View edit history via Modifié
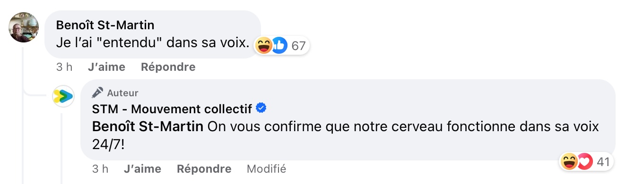This screenshot has height=184, width=644. [x=266, y=169]
